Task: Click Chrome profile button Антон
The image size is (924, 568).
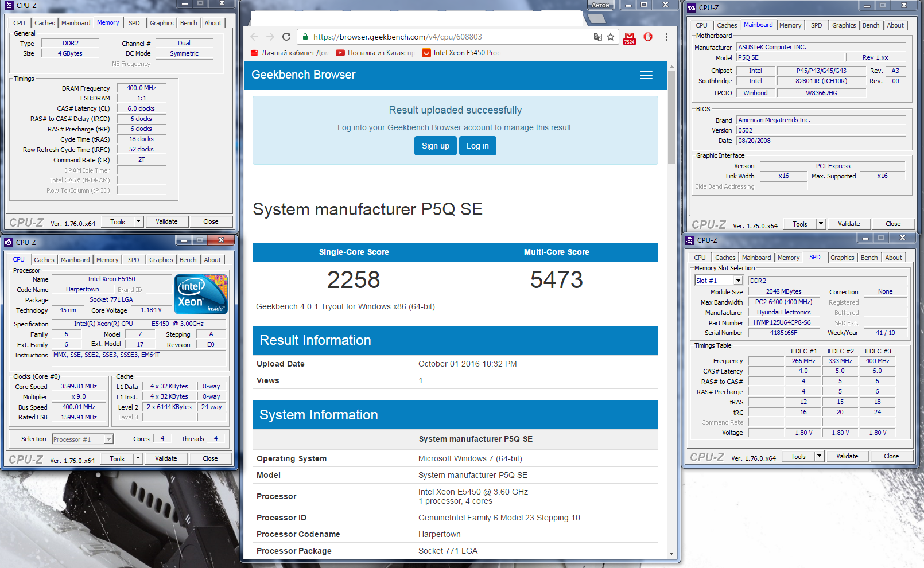Action: coord(600,5)
